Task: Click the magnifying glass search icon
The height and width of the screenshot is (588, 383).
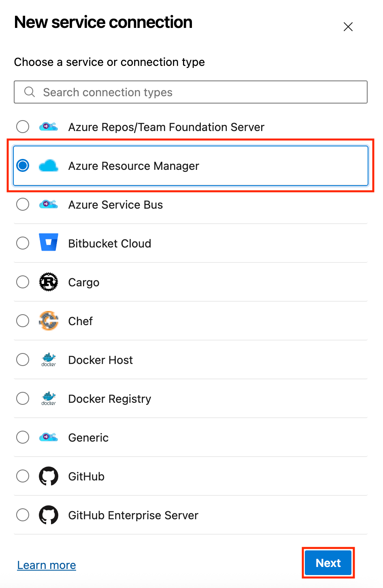Action: pos(29,92)
